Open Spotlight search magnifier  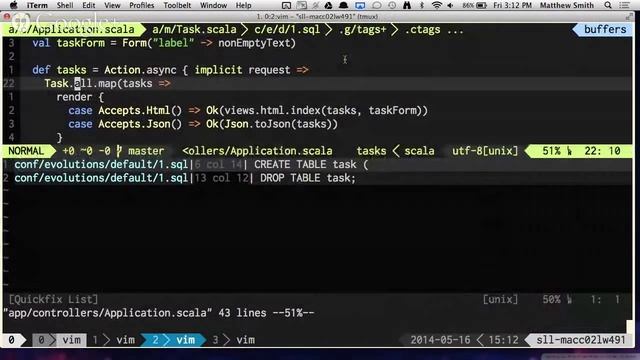(x=608, y=5)
